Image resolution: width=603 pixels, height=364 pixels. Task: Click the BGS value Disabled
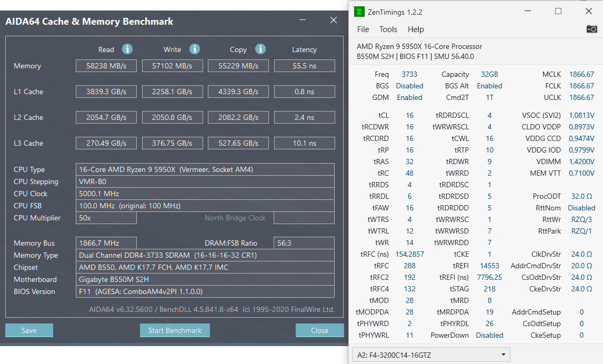(409, 86)
